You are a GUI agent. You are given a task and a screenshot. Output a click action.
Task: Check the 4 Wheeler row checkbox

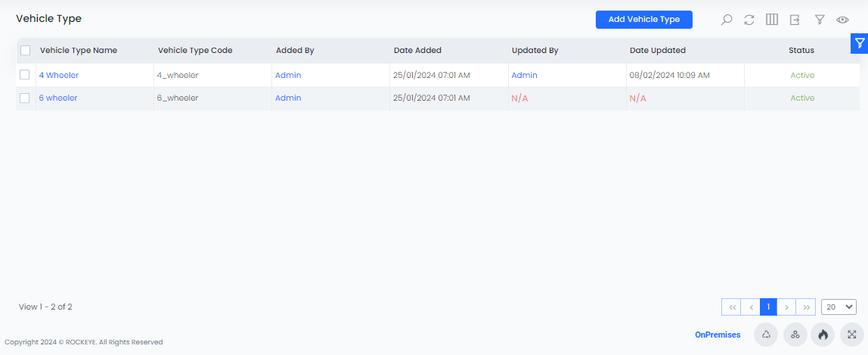tap(24, 75)
